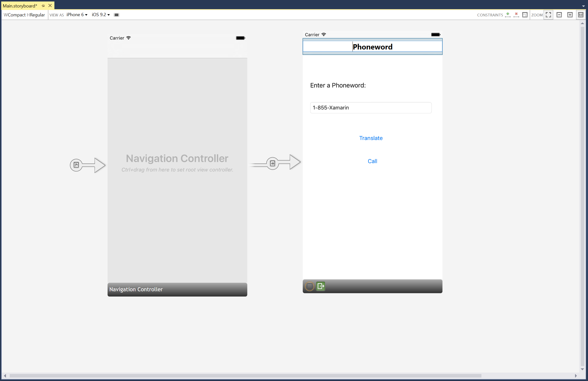
Task: Click the view controller scene icon
Action: (310, 286)
